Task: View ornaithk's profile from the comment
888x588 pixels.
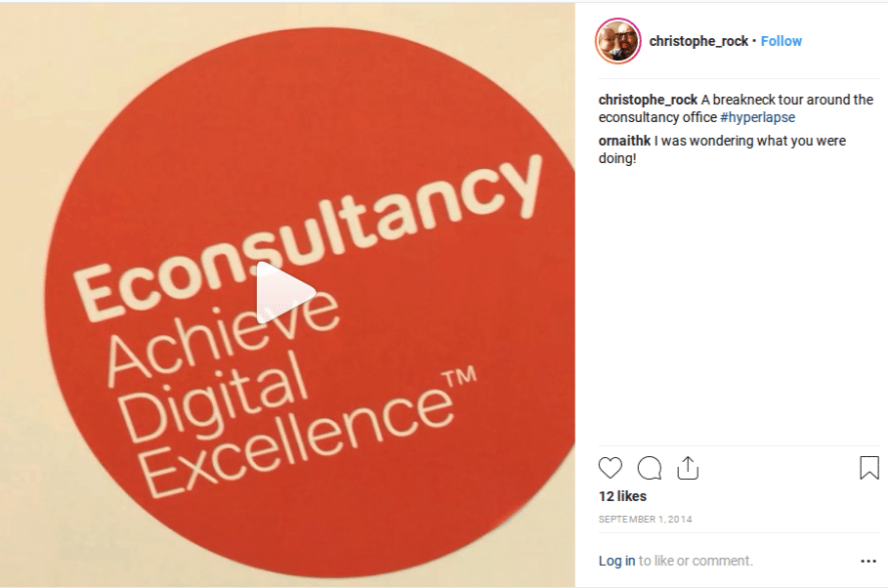Action: [x=624, y=141]
